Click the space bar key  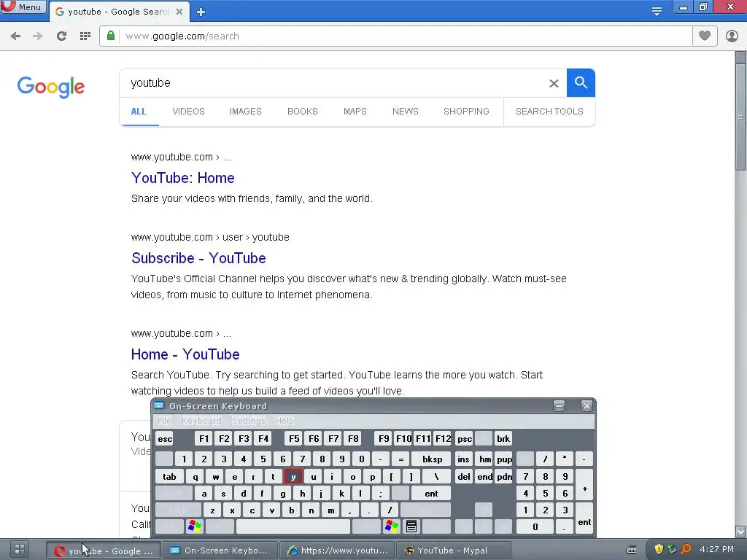(x=293, y=526)
